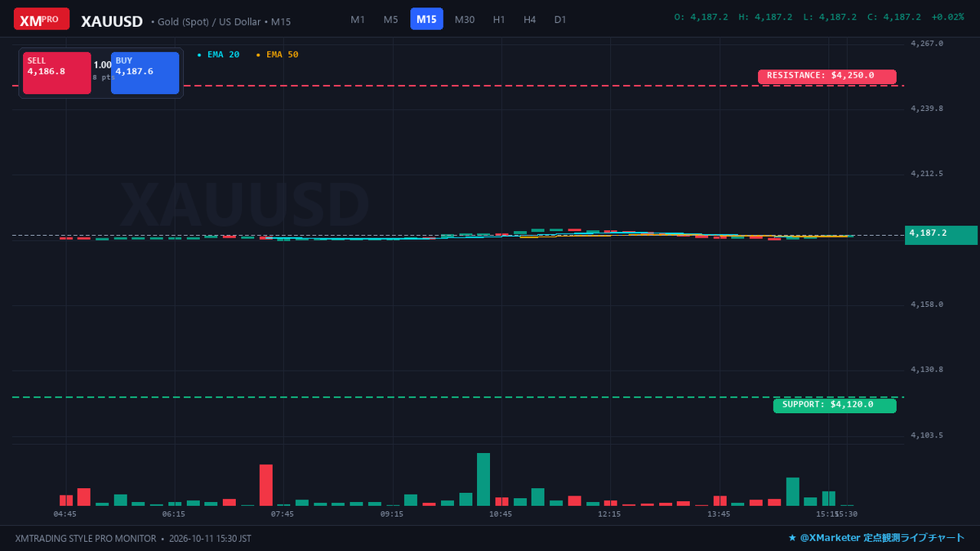Click the XAUUSD symbol title
This screenshot has width=980, height=551.
coord(112,21)
